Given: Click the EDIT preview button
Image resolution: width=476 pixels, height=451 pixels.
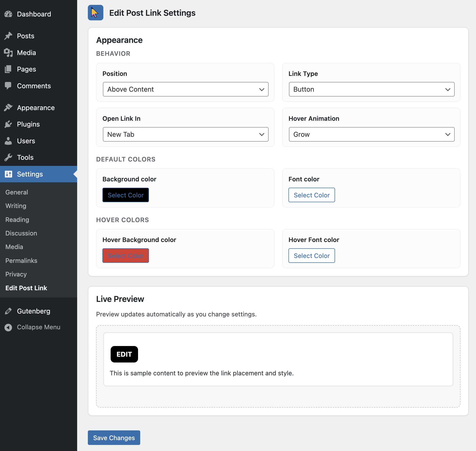Looking at the screenshot, I should 124,354.
